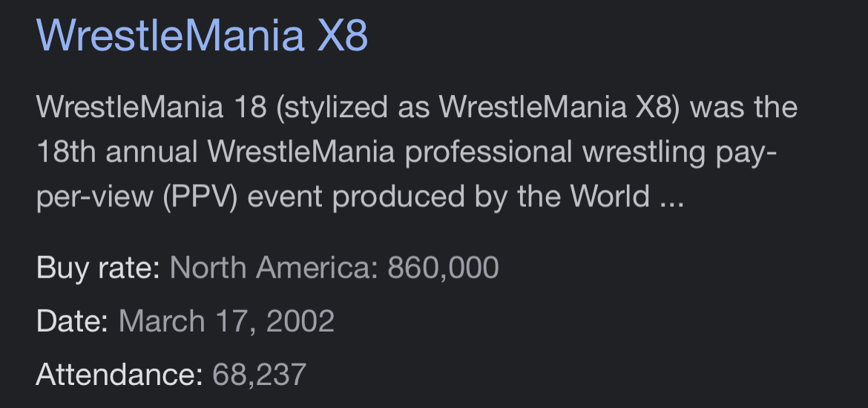
Task: Click the "Buy rate:" label
Action: (x=98, y=267)
